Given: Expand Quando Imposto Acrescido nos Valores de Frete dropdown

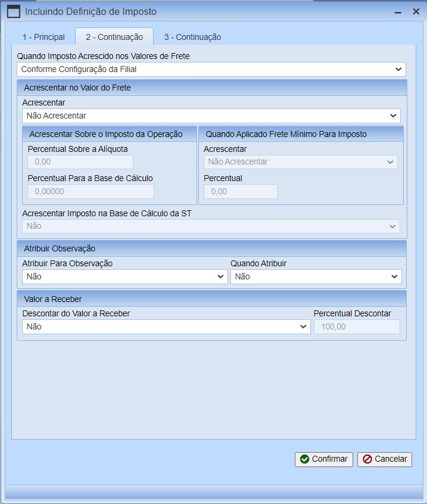Looking at the screenshot, I should point(211,69).
